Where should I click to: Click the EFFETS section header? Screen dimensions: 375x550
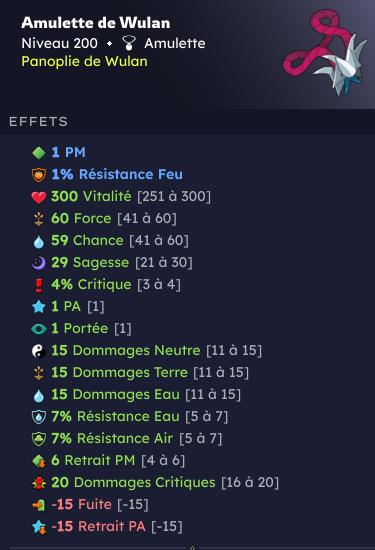pos(39,122)
